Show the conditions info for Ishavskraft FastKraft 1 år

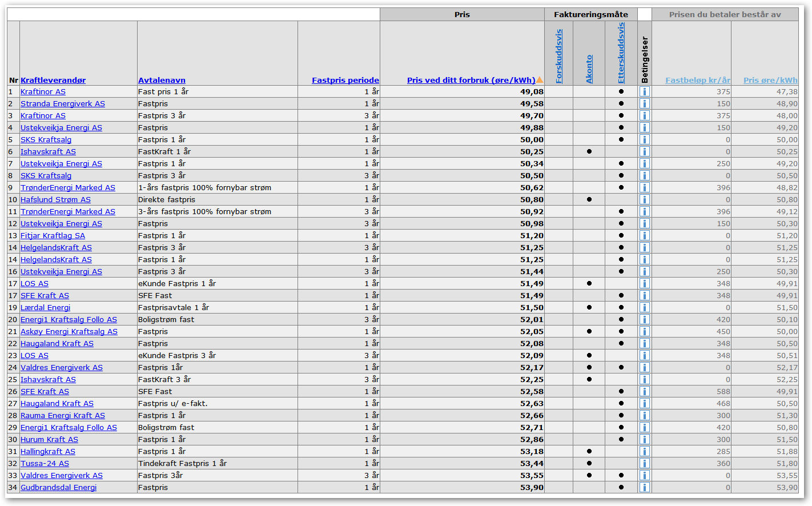(x=644, y=151)
